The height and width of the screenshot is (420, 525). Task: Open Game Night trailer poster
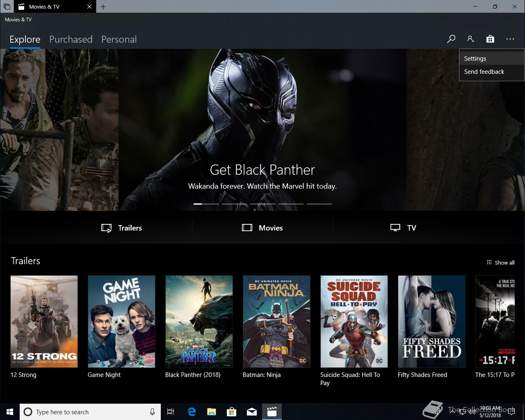click(x=121, y=322)
